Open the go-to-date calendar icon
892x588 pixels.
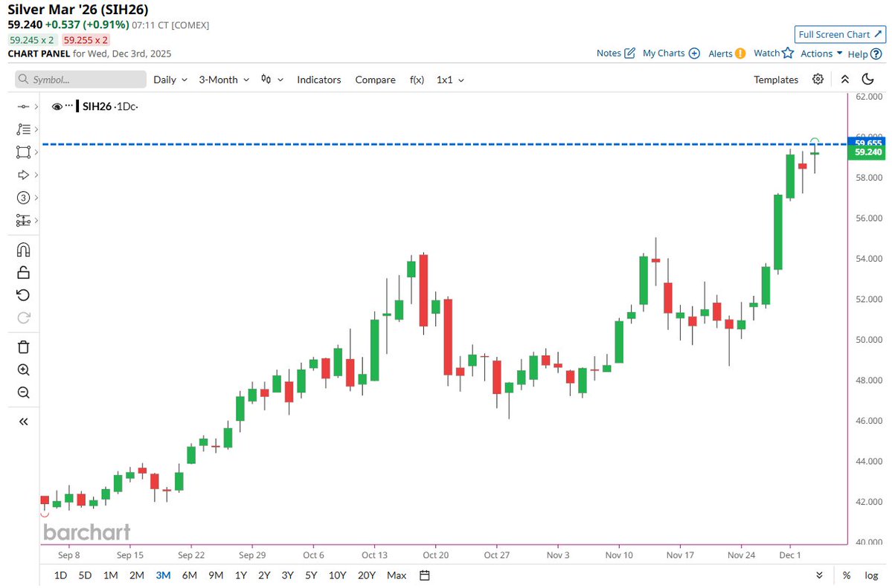[423, 575]
